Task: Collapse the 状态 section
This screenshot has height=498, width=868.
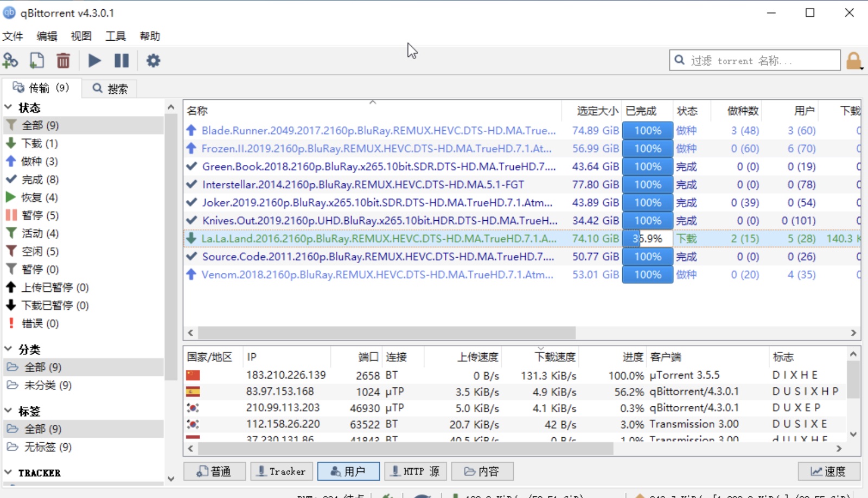Action: tap(8, 107)
